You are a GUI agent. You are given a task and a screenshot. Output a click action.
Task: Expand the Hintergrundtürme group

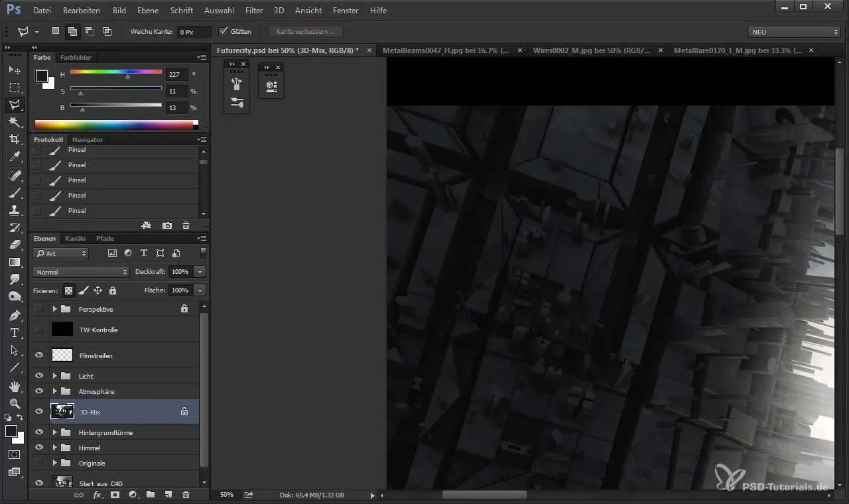point(55,432)
